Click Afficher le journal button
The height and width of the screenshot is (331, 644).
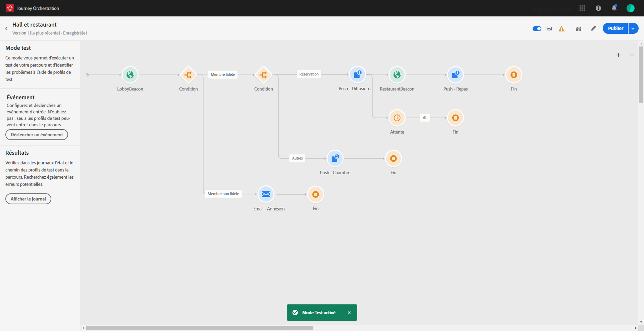(x=28, y=199)
